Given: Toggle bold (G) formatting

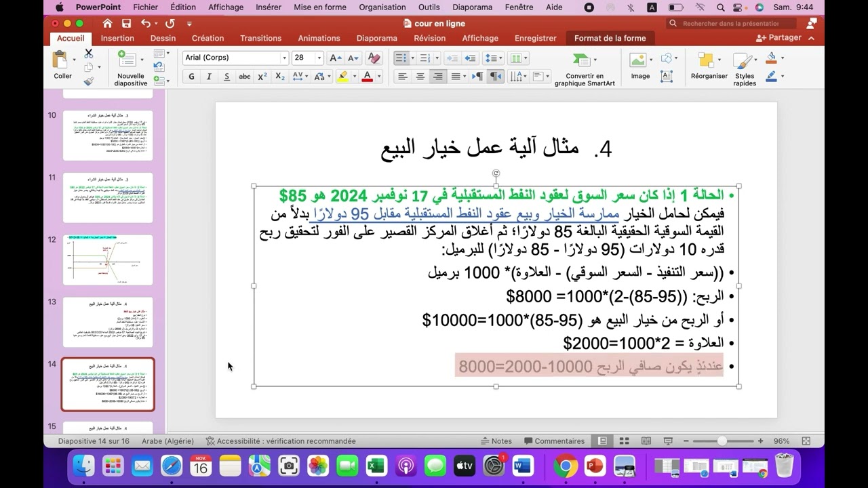Looking at the screenshot, I should 191,77.
